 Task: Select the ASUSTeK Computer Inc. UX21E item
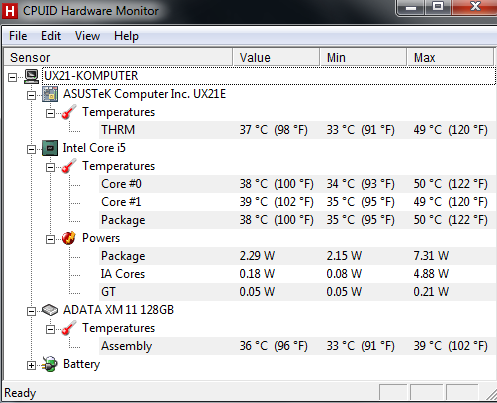click(x=144, y=94)
